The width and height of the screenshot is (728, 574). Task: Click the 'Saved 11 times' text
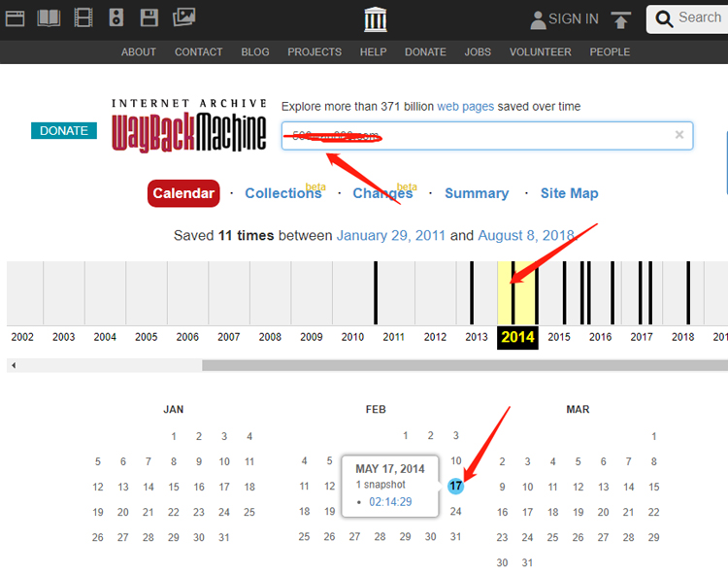(224, 235)
